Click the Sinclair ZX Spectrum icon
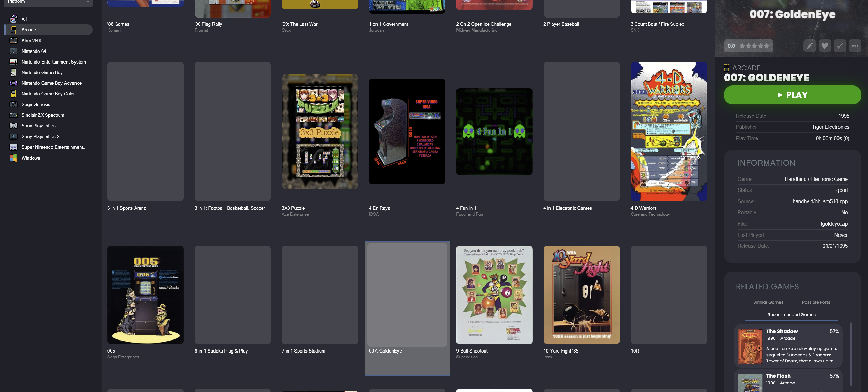868x392 pixels. (13, 115)
